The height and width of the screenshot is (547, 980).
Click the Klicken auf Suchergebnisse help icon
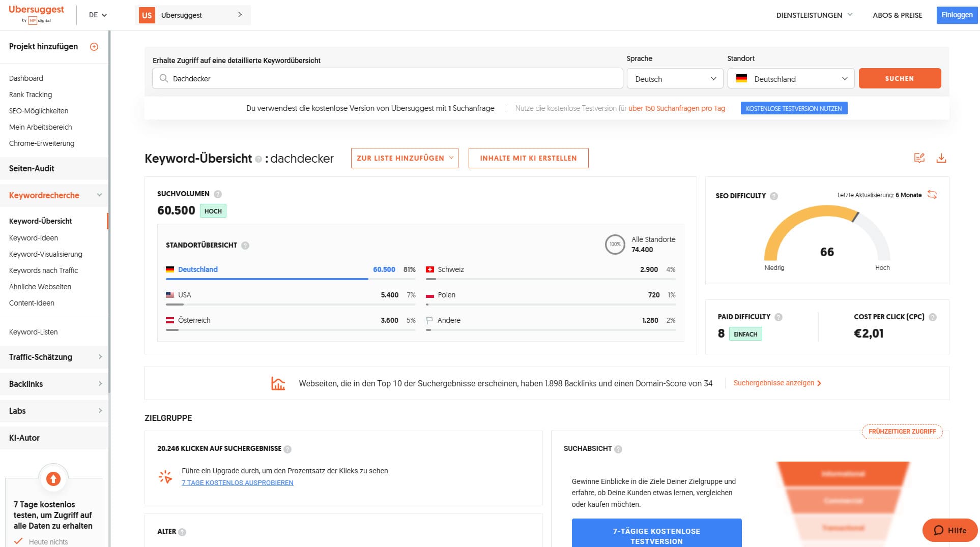pos(287,449)
